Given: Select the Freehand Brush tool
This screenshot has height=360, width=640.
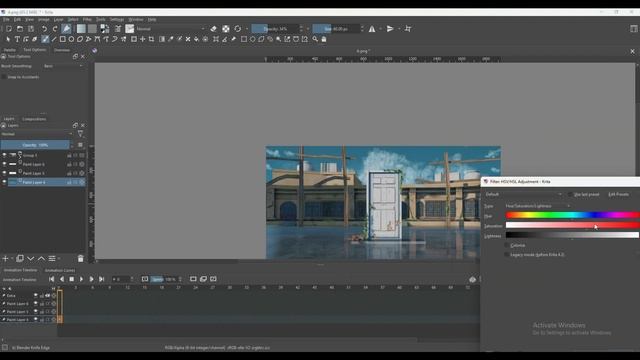Looking at the screenshot, I should click(45, 39).
